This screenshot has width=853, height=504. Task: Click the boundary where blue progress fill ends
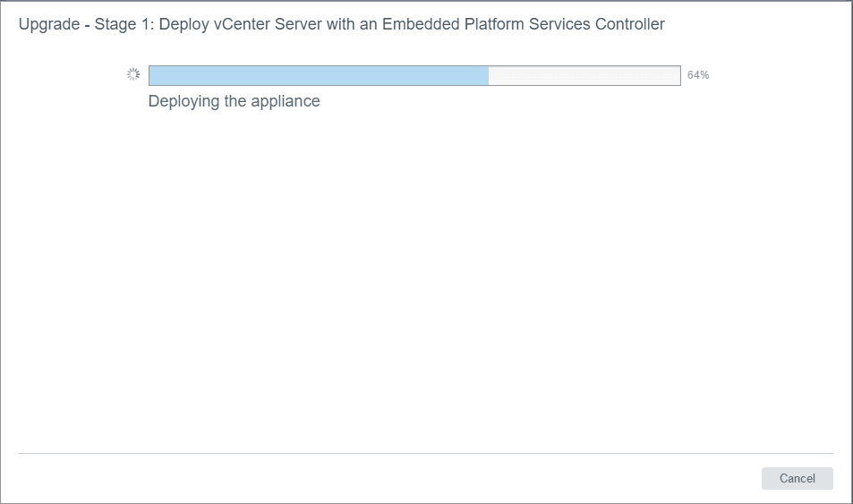489,75
